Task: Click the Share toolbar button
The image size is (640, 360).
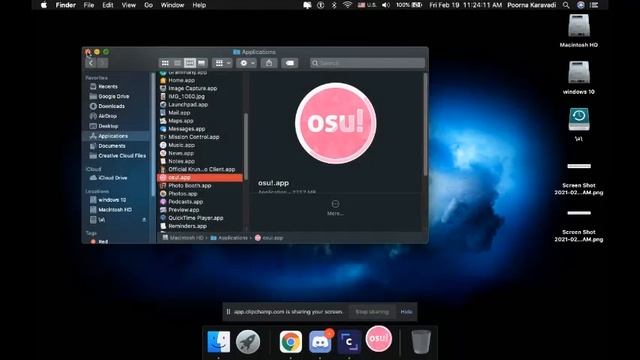Action: click(x=269, y=63)
